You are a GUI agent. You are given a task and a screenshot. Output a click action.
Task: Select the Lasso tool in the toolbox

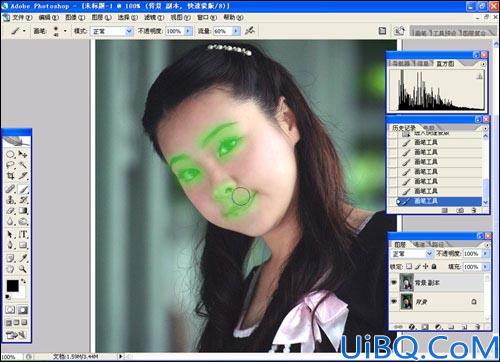coord(10,165)
